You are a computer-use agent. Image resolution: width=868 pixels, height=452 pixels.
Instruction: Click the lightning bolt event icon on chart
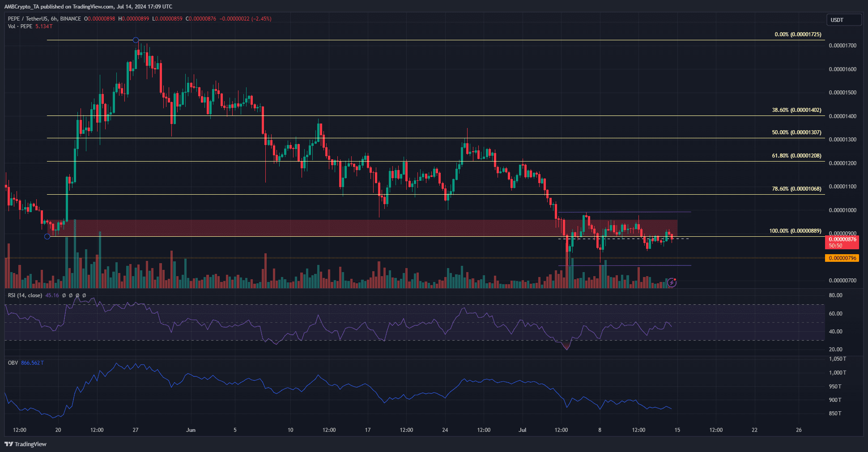672,282
